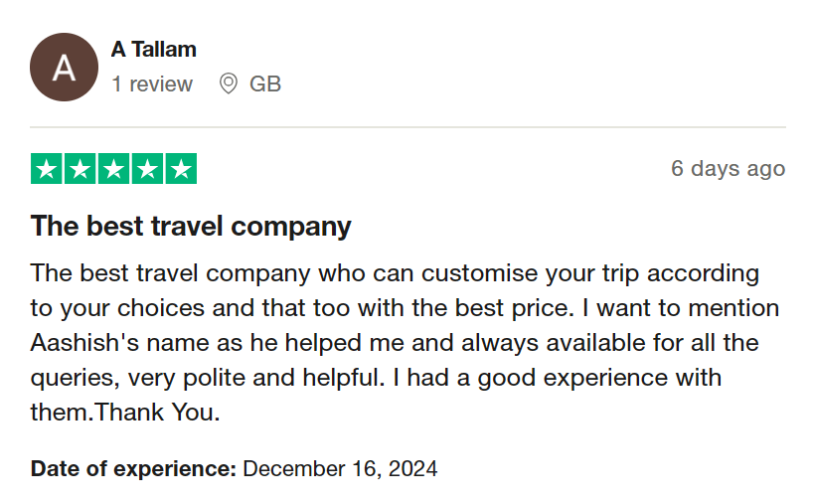Click the fifth green rating star
This screenshot has width=813, height=504.
tap(180, 169)
